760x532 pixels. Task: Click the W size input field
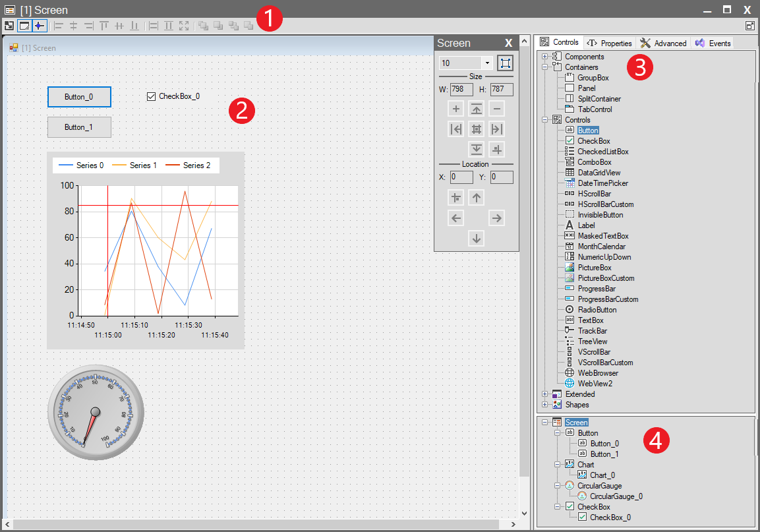(461, 89)
